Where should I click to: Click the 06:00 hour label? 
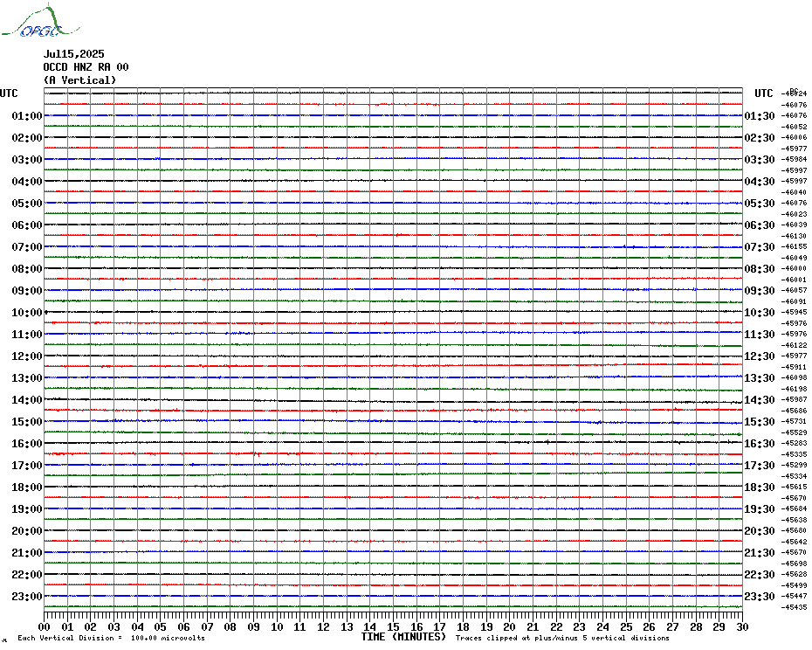[x=27, y=225]
